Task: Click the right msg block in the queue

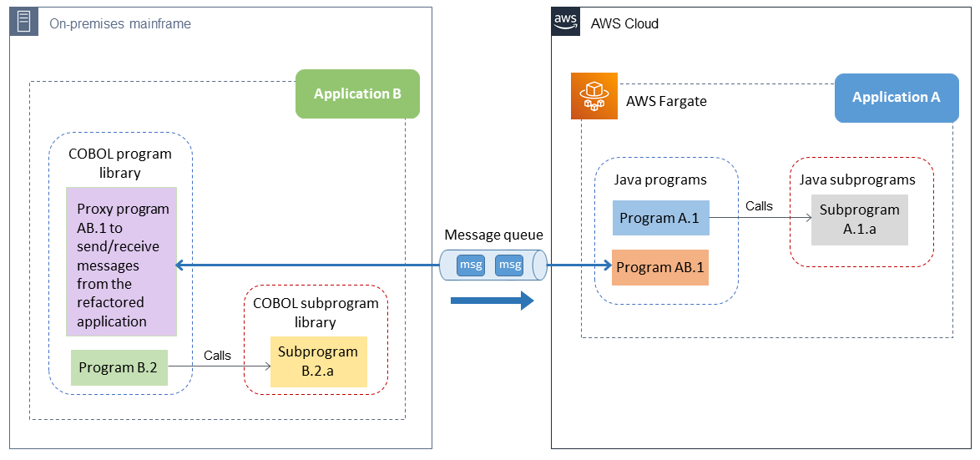Action: [x=509, y=265]
